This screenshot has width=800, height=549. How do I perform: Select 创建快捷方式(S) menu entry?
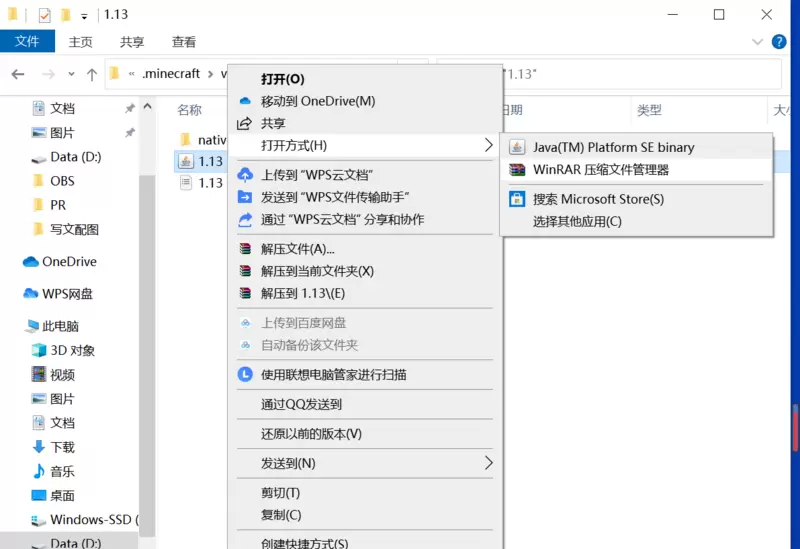[365, 542]
